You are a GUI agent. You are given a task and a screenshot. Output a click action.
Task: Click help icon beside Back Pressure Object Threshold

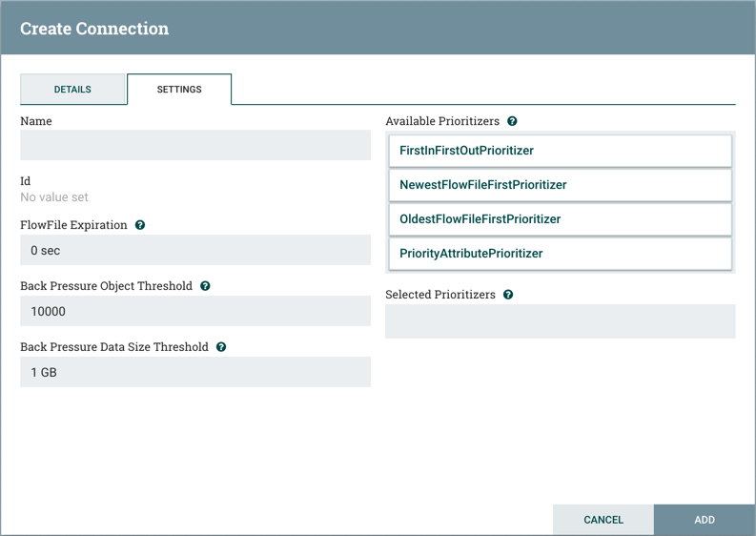click(205, 286)
